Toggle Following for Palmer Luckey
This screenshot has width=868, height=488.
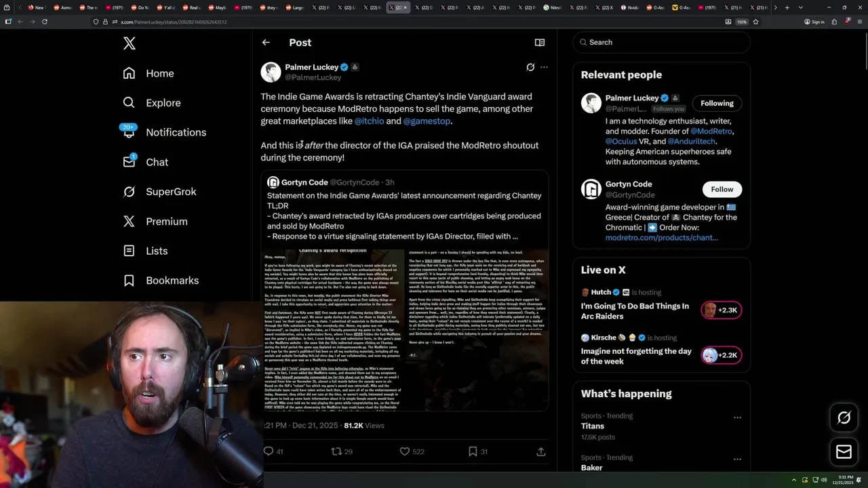[x=717, y=103]
